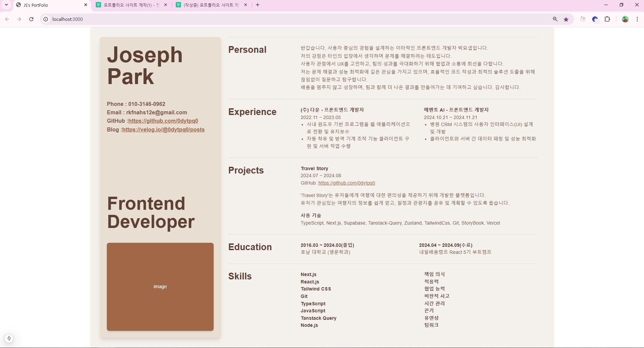Viewport: 644px width, 348px height.
Task: Click the Frontend Developer title
Action: coord(151,212)
